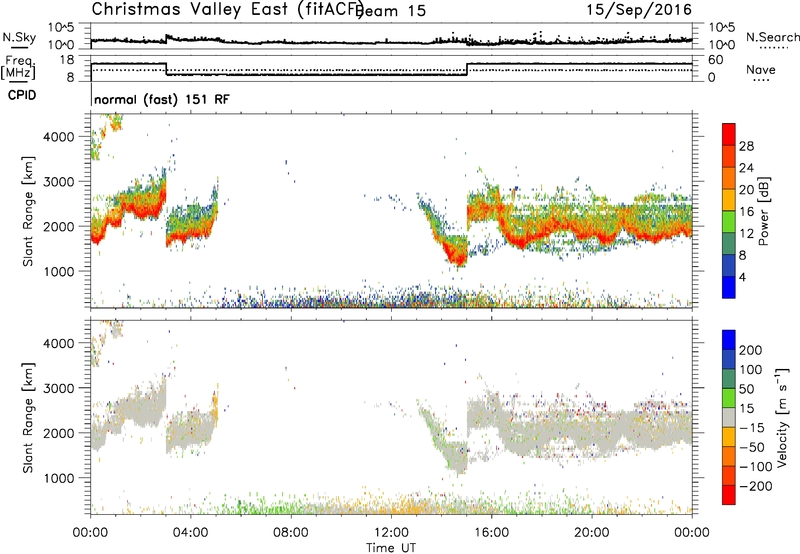Click the 'Beam 15' label
Image resolution: width=800 pixels, height=554 pixels.
tap(391, 11)
